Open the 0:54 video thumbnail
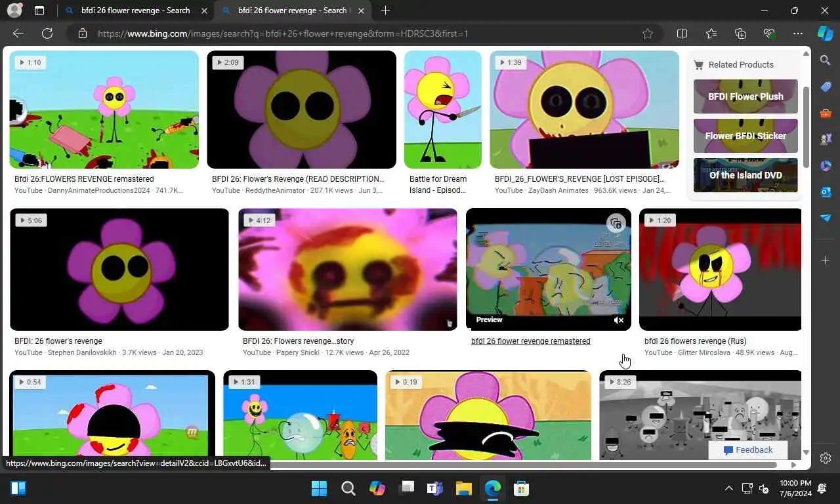 pyautogui.click(x=112, y=415)
